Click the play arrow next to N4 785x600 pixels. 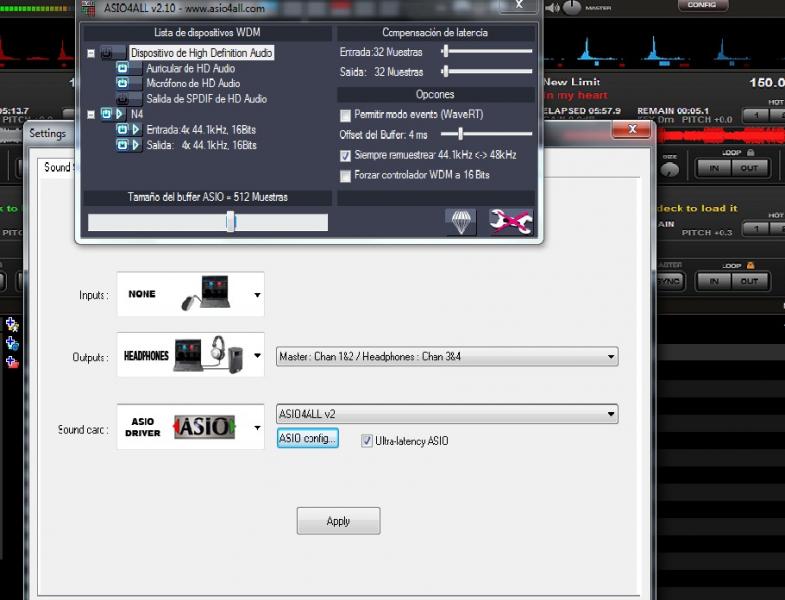120,114
